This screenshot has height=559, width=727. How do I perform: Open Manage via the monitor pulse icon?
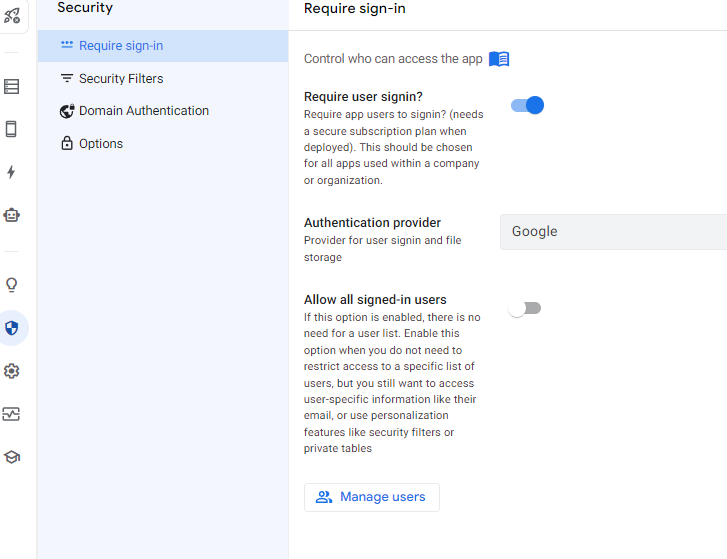click(12, 414)
